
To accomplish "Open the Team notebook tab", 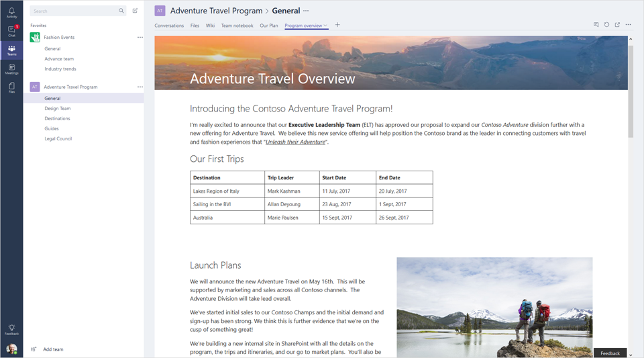I will click(237, 26).
